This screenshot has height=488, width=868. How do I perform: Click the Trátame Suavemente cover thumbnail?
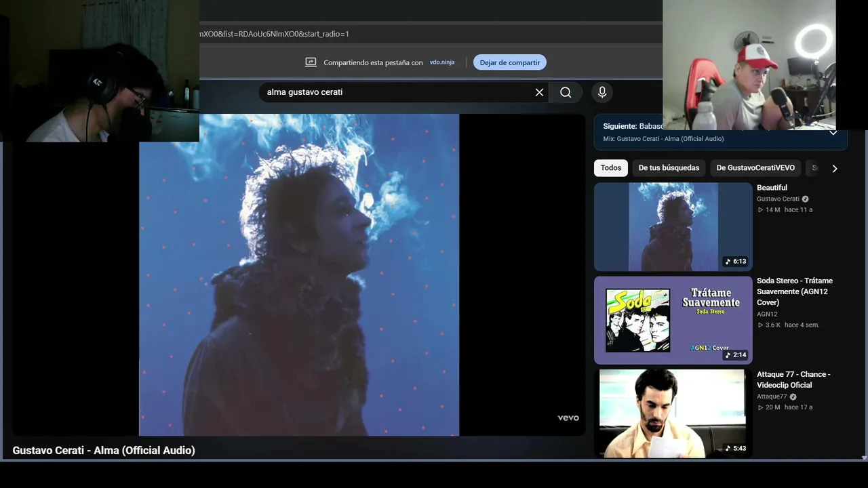673,320
